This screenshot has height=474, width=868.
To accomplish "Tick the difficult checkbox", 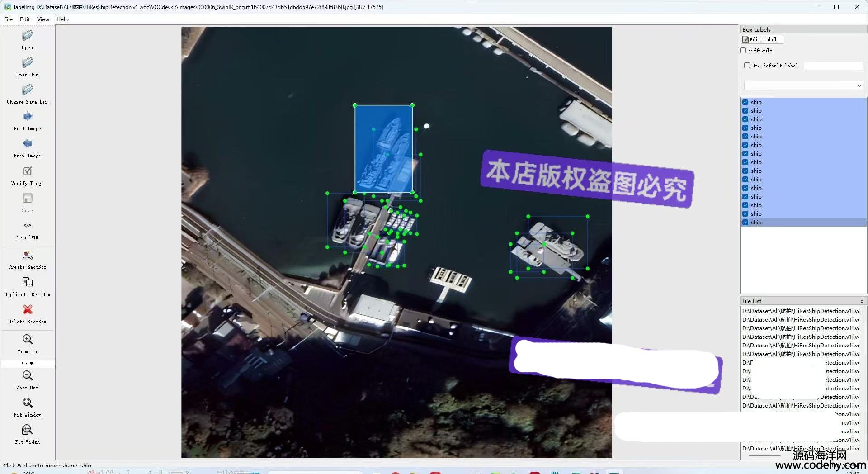I will click(x=743, y=51).
